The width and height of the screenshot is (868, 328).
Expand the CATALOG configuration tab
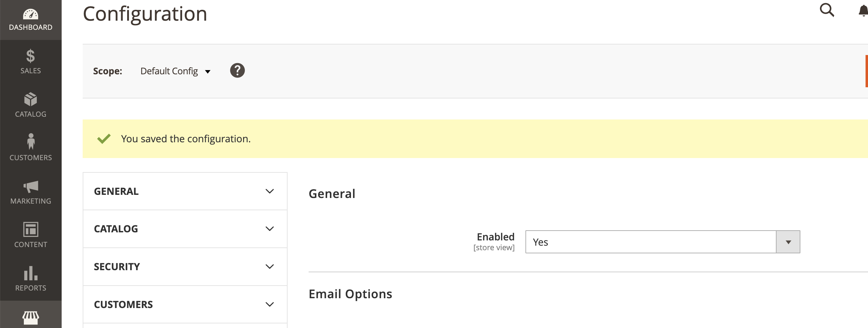(185, 229)
